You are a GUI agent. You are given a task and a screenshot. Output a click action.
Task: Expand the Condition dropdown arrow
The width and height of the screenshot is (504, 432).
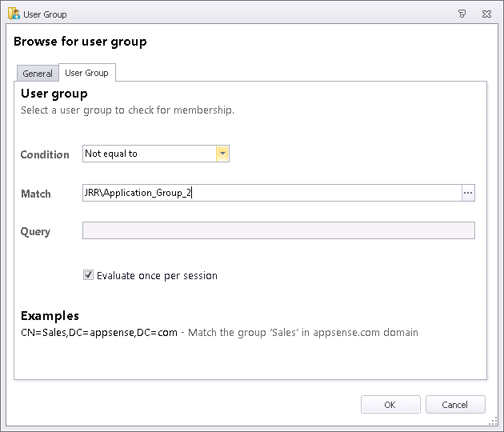(222, 154)
